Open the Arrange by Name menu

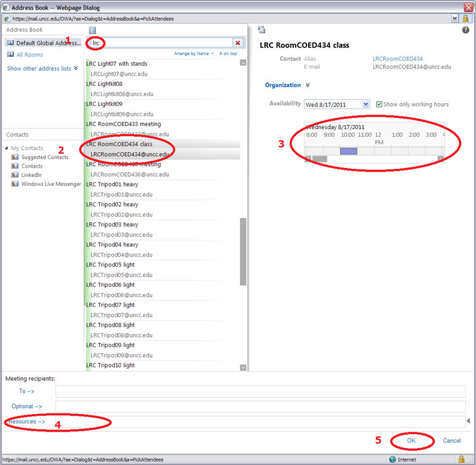coord(194,53)
